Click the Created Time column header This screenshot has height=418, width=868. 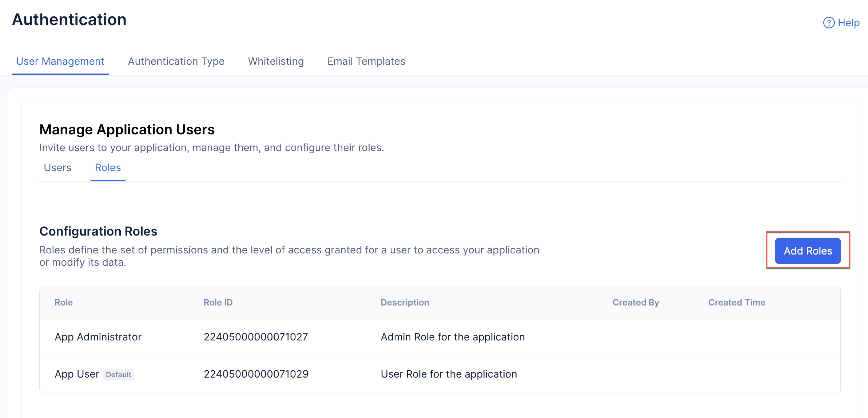pos(737,302)
